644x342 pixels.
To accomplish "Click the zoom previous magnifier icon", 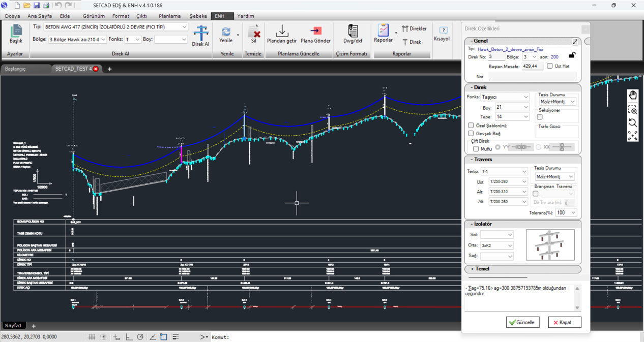I will coord(633,122).
